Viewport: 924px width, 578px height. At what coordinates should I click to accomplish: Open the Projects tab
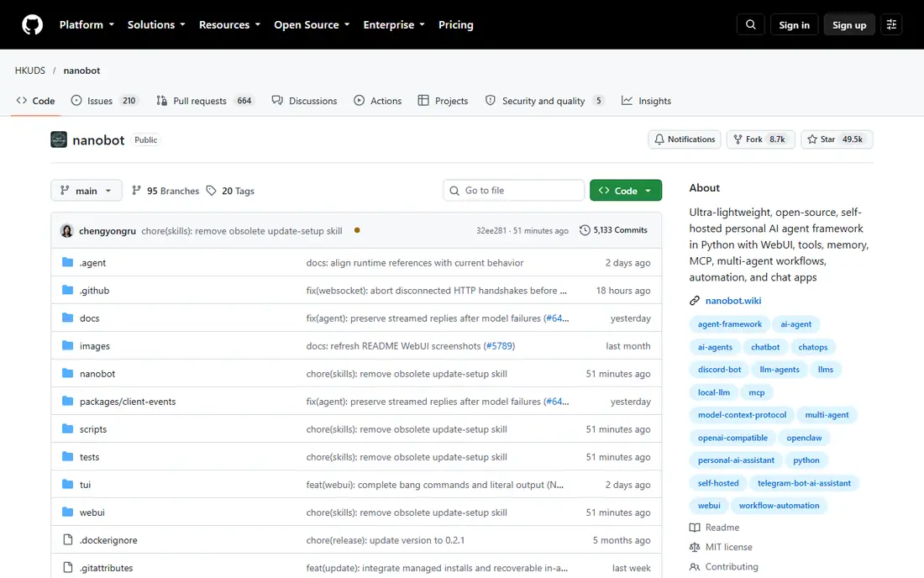444,101
